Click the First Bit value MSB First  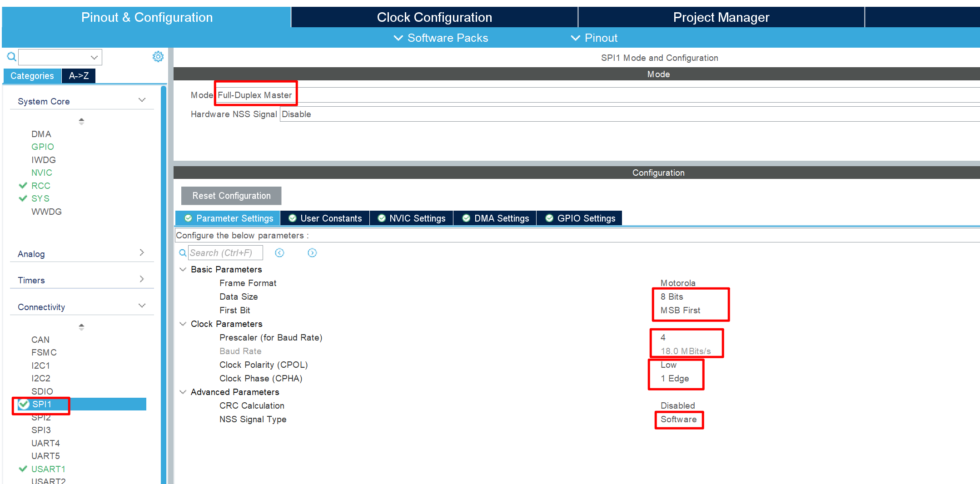680,310
